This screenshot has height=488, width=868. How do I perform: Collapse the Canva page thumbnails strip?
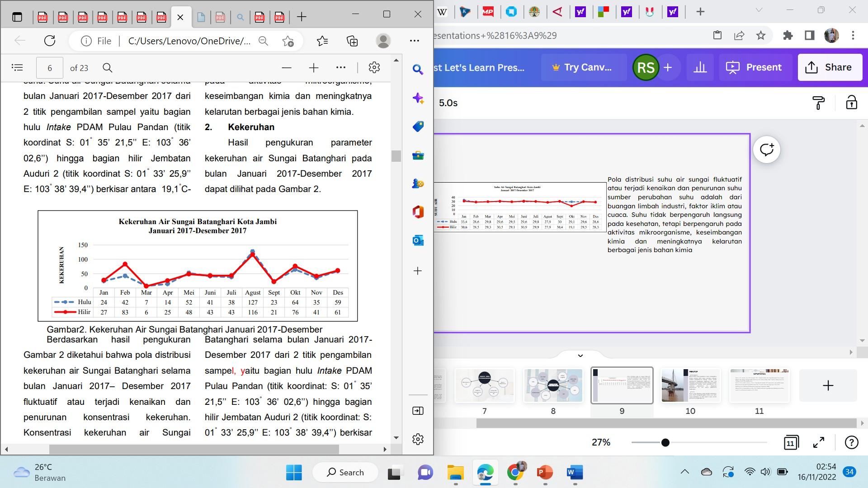click(x=580, y=356)
